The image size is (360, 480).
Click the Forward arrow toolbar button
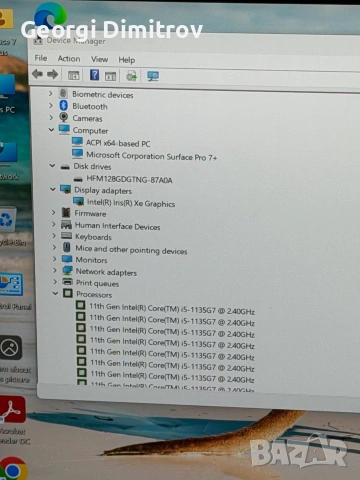[x=52, y=74]
